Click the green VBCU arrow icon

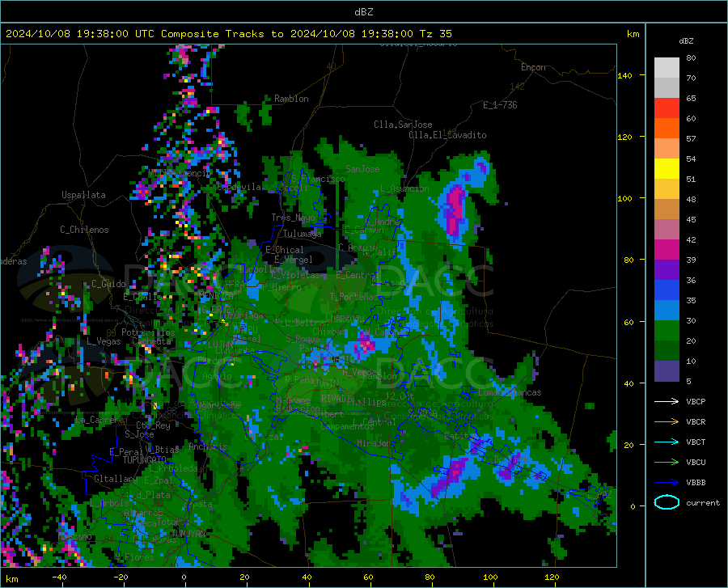(x=667, y=463)
